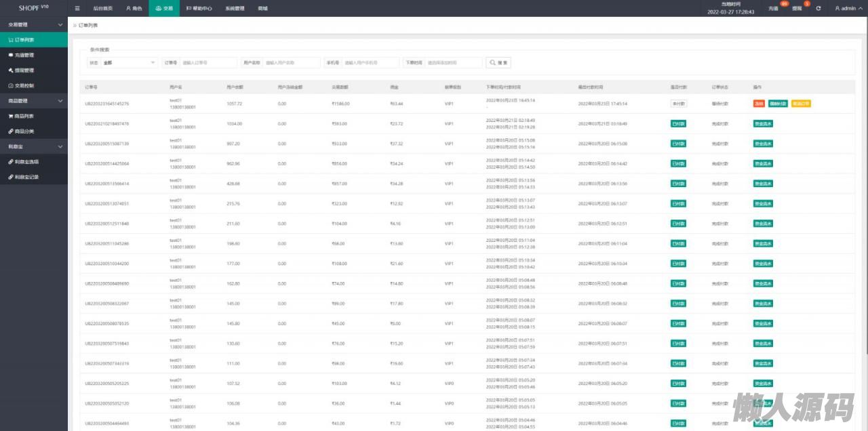Image resolution: width=868 pixels, height=431 pixels.
Task: Click the refresh icon in top bar
Action: pyautogui.click(x=818, y=8)
